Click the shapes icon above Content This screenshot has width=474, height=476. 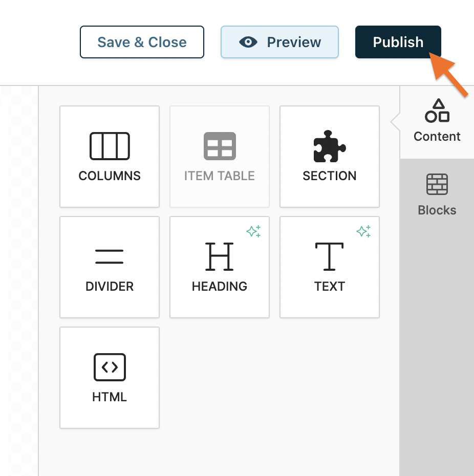[437, 111]
